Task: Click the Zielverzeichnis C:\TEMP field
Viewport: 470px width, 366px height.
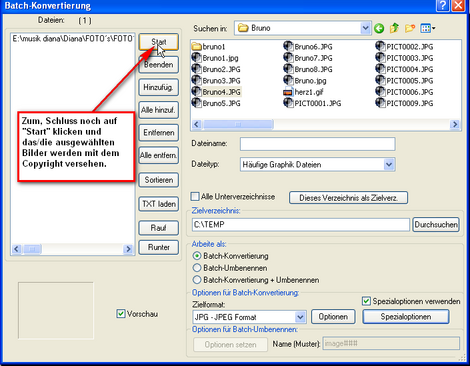Action: pos(301,225)
